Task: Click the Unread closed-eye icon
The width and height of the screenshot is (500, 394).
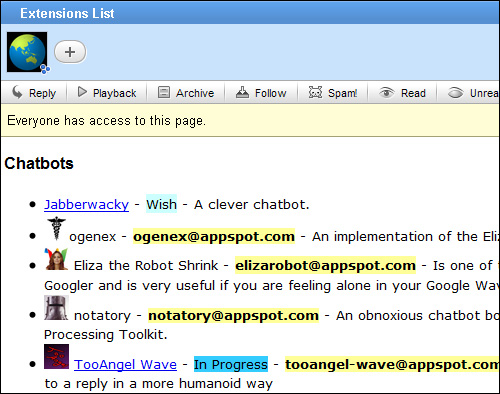Action: coord(455,93)
